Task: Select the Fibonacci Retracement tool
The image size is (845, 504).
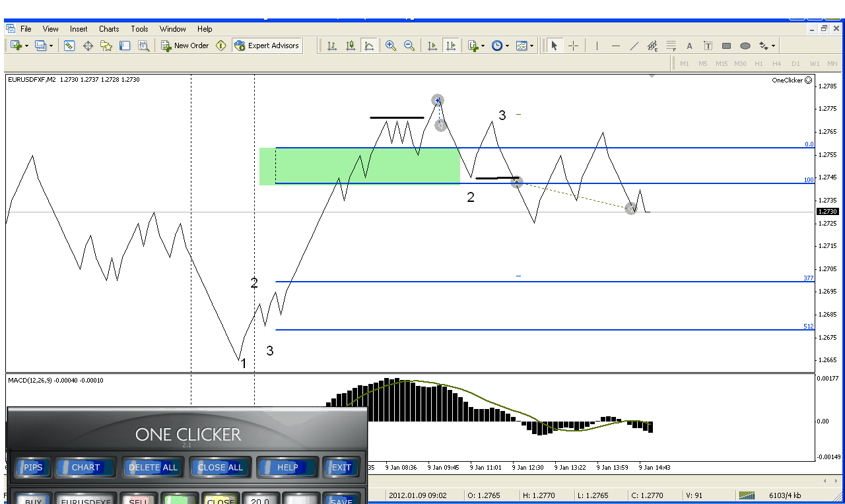Action: point(671,46)
